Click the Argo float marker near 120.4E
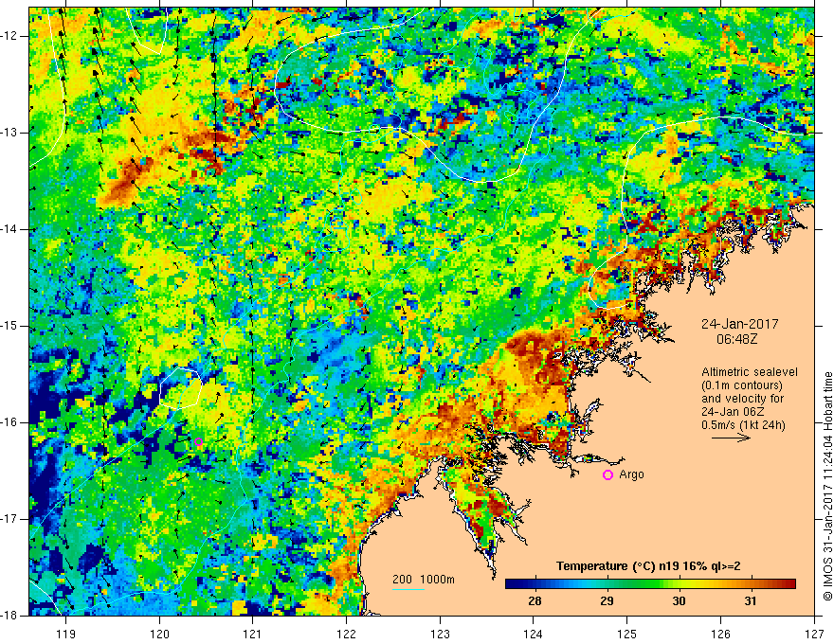 (x=198, y=441)
